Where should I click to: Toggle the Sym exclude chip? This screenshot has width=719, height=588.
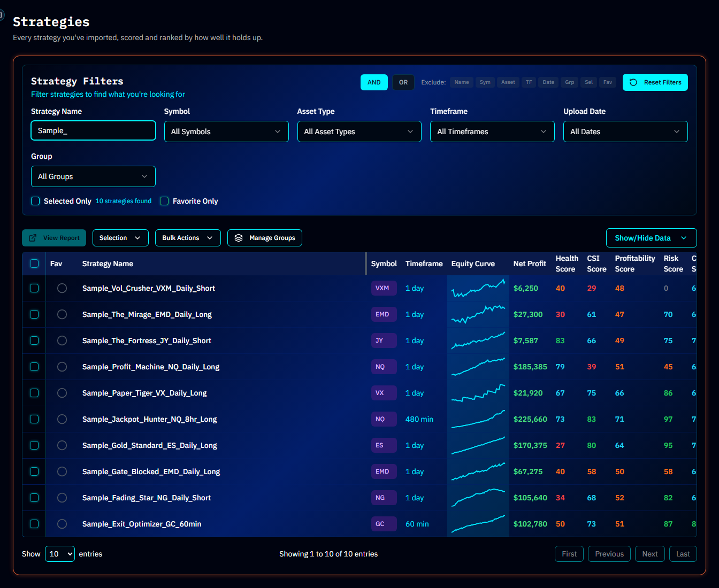point(485,82)
